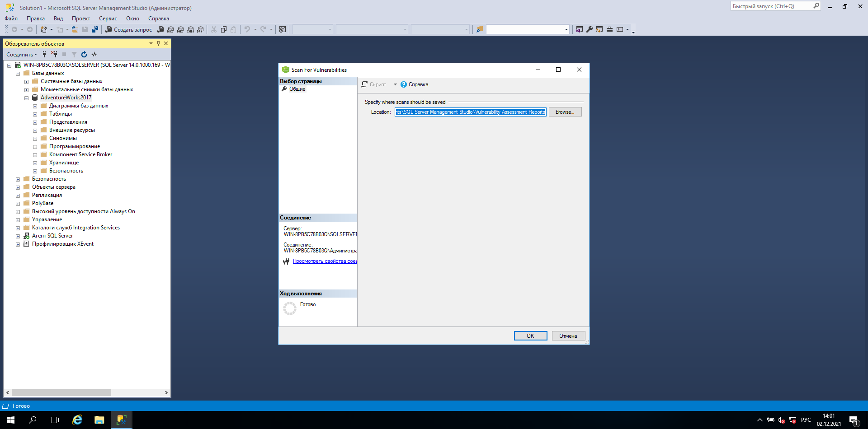Click the Connect Object Explorer plug icon
The image size is (868, 429).
tap(44, 54)
